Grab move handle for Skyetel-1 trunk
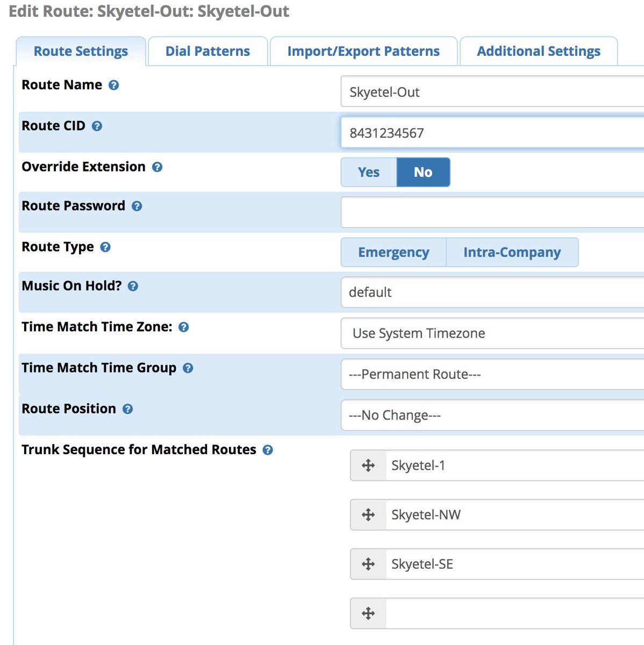644x645 pixels. tap(368, 465)
